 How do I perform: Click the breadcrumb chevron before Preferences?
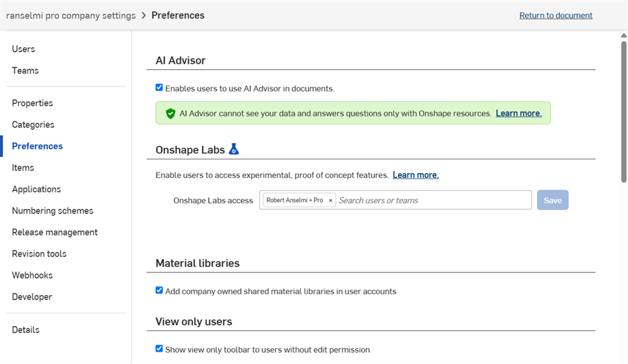tap(144, 16)
